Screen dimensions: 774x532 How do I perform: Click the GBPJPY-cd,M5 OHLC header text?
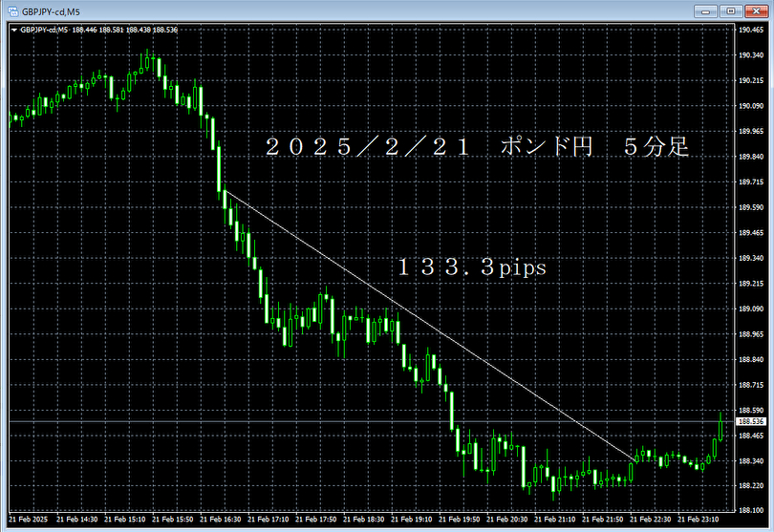click(98, 31)
